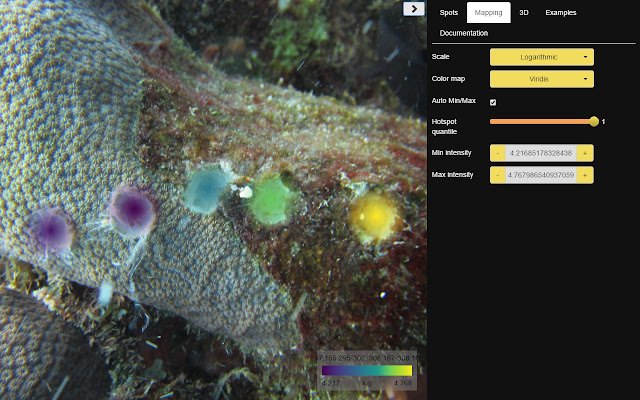This screenshot has width=640, height=400.
Task: Select the yellow spot on the image
Action: tap(374, 213)
